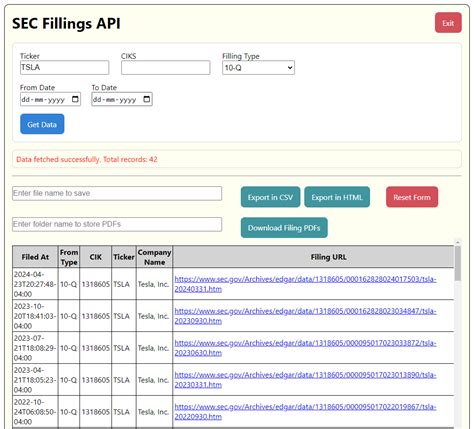Export results with Export in CSV
474x429 pixels.
[270, 197]
